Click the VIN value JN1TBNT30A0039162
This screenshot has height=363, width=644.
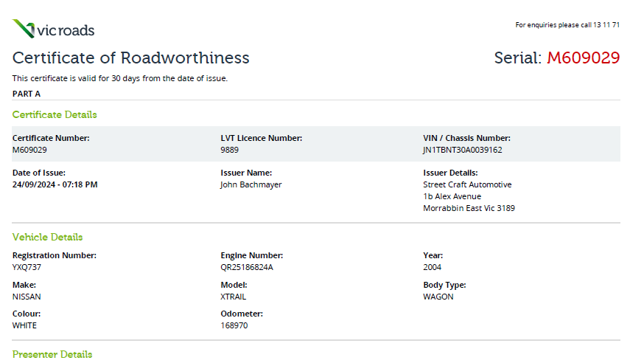point(463,150)
